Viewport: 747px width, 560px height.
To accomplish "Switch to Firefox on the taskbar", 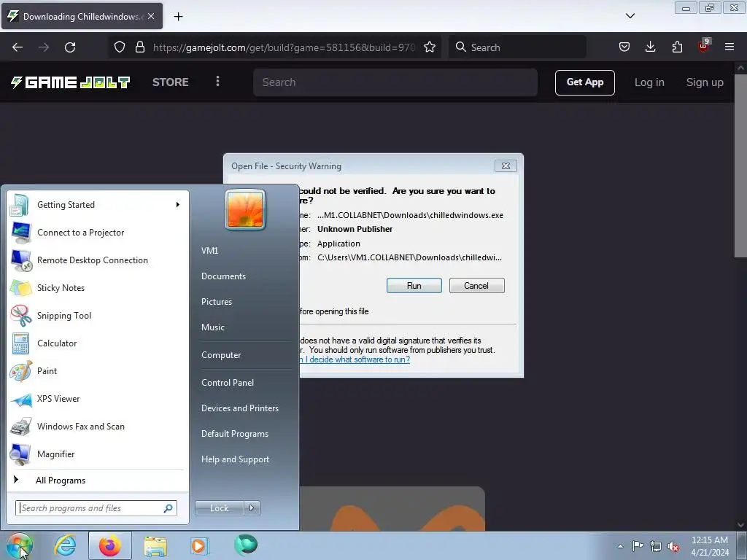I will click(110, 545).
